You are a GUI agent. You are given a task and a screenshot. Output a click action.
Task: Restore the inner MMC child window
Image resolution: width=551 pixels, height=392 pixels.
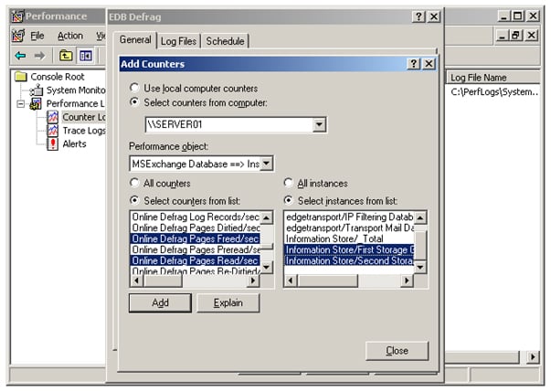(516, 35)
